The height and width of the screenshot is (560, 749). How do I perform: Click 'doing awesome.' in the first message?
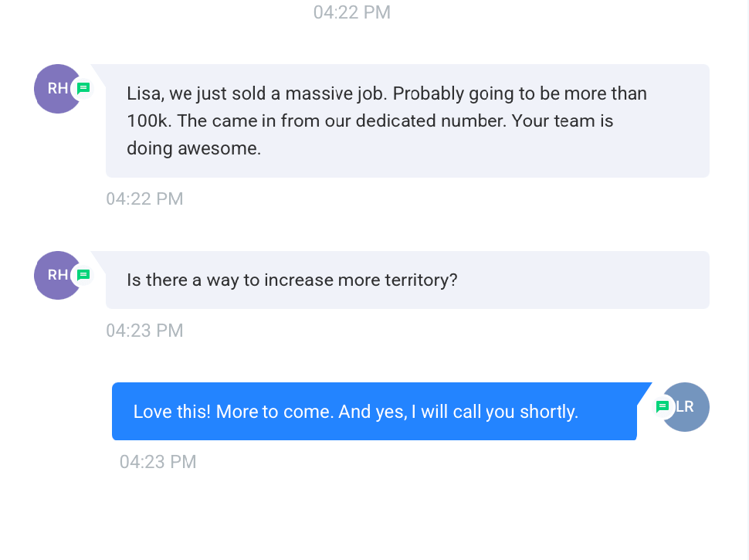click(x=194, y=148)
